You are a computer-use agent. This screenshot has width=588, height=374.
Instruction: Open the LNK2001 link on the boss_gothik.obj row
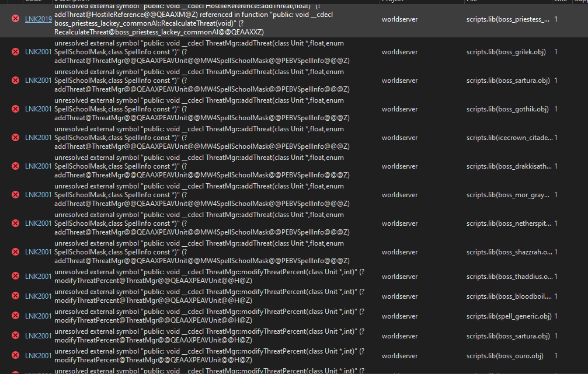point(39,109)
